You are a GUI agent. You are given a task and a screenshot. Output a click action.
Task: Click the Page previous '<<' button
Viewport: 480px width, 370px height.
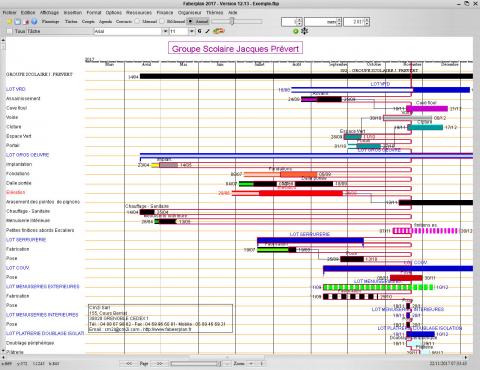point(128,363)
